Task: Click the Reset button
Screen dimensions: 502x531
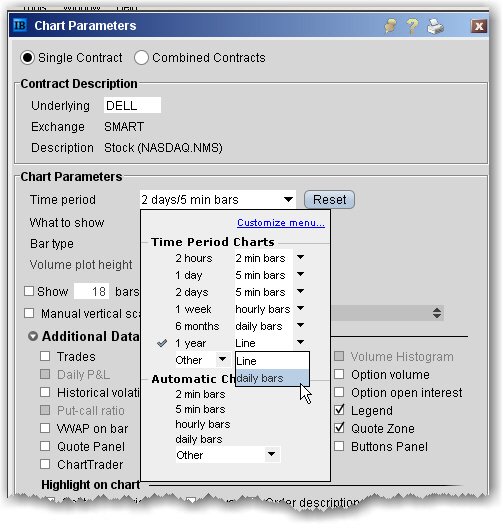Action: 329,199
